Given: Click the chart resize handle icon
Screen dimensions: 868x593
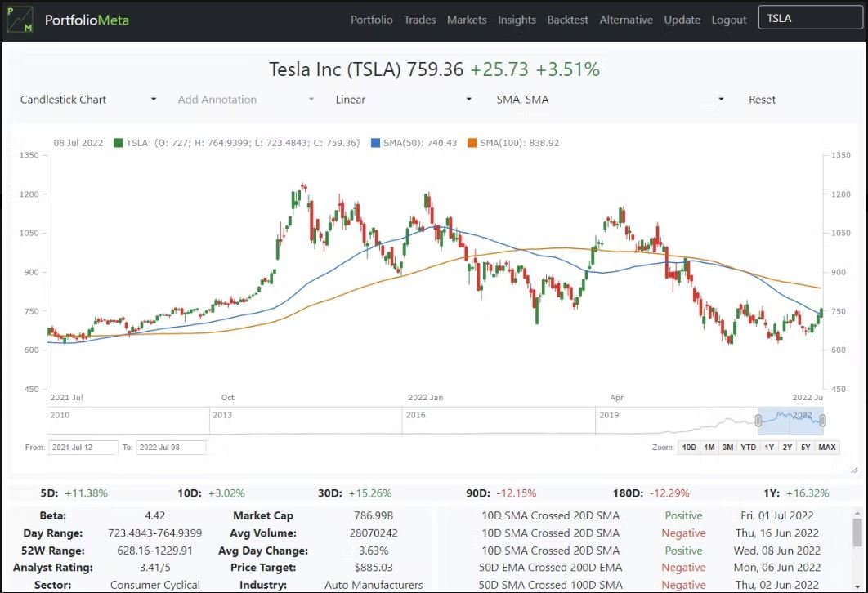Looking at the screenshot, I should click(854, 470).
